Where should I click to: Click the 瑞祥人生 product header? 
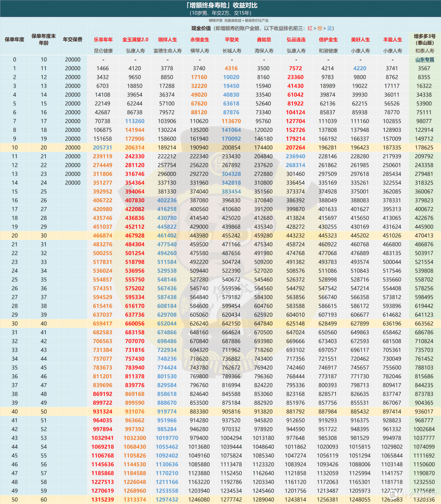tap(167, 40)
